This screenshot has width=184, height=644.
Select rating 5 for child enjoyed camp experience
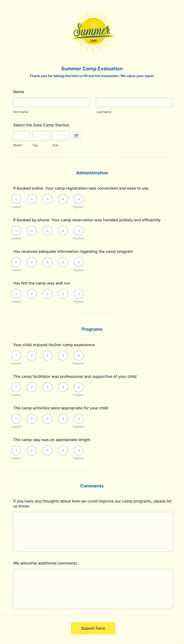coord(78,355)
